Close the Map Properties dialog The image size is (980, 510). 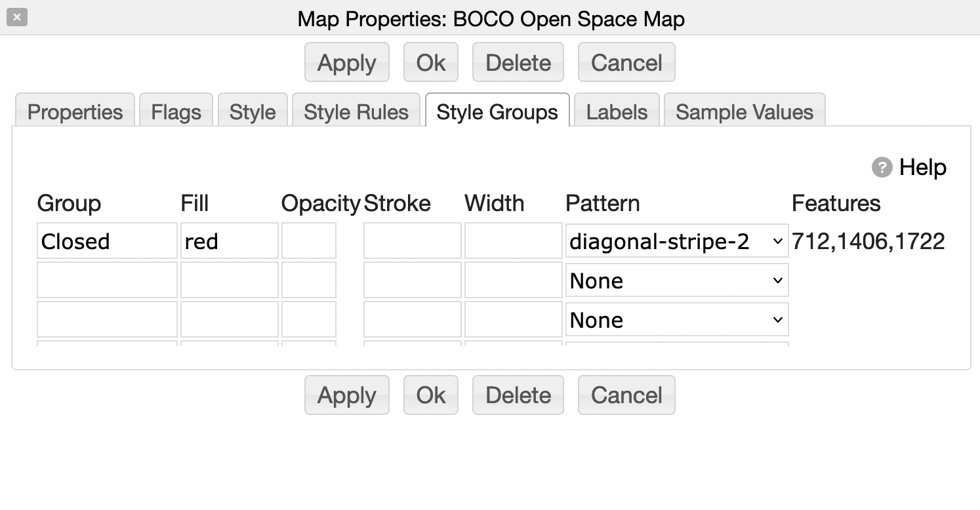pos(17,17)
